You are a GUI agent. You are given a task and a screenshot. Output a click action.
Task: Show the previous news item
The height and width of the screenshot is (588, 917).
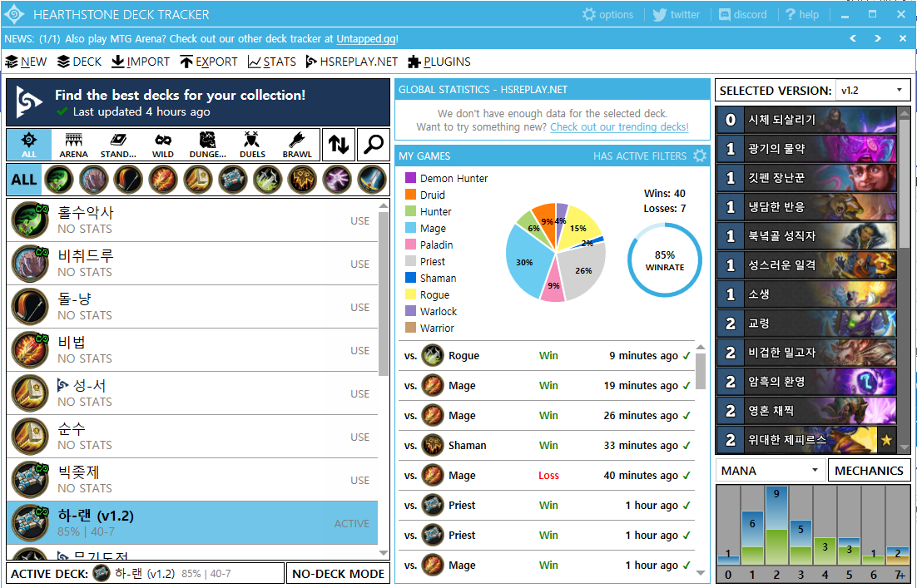853,38
